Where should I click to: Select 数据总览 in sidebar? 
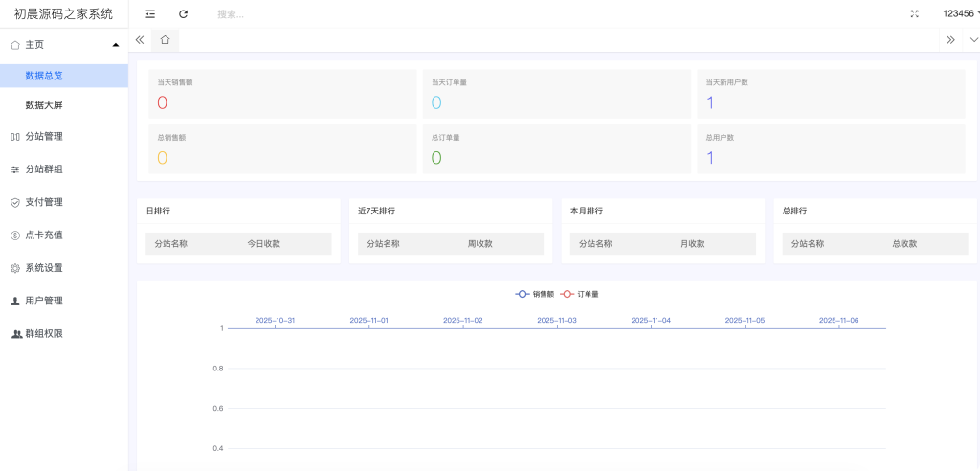coord(64,76)
